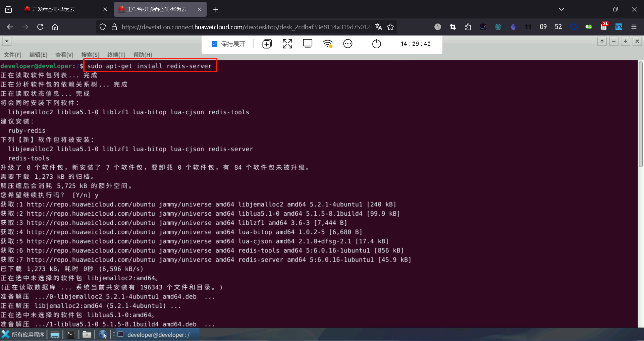Open the 搜索(S) menu
644x341 pixels.
click(90, 55)
